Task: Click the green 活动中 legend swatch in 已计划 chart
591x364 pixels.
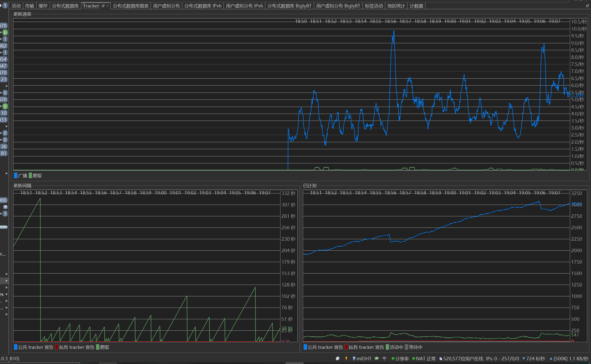Action: tap(387, 347)
